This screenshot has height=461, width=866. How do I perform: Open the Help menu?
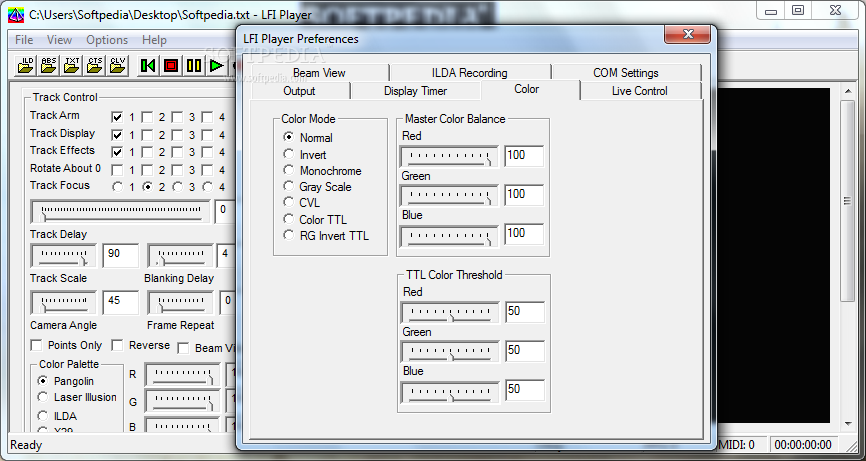(x=154, y=40)
